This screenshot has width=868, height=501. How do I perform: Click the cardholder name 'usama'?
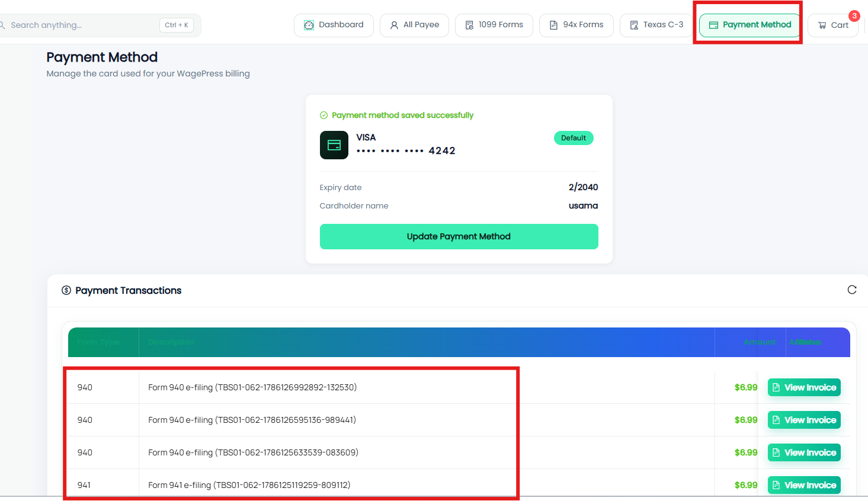pos(583,205)
